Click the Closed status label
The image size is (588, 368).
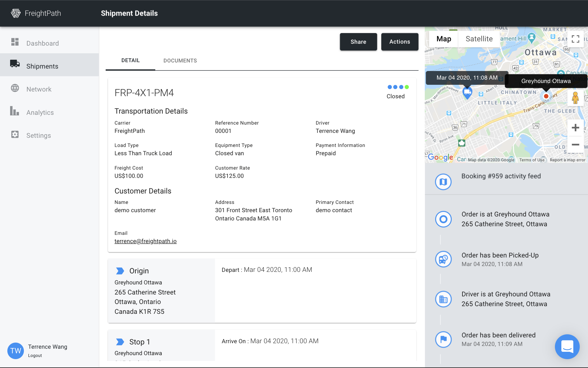point(396,96)
